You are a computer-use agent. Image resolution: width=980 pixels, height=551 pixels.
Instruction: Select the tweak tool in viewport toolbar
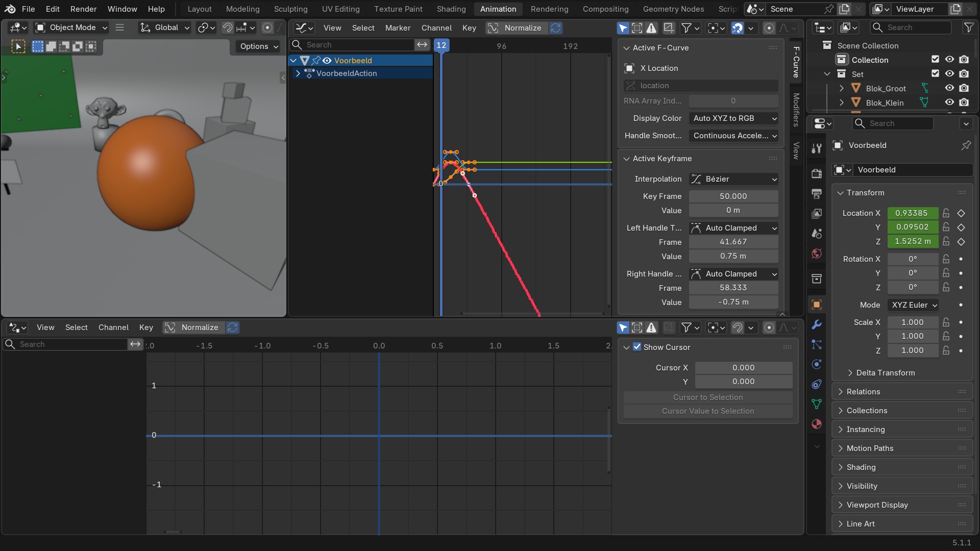(18, 47)
